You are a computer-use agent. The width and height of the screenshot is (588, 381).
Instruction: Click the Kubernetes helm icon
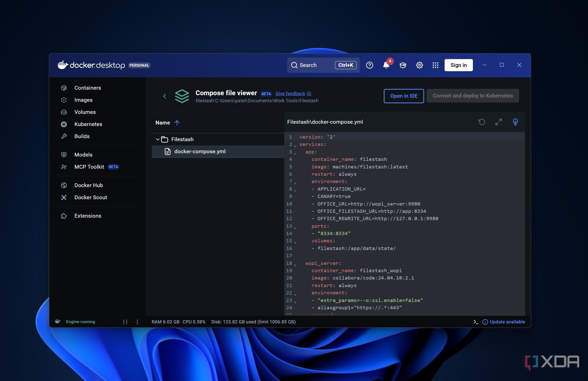click(x=64, y=124)
